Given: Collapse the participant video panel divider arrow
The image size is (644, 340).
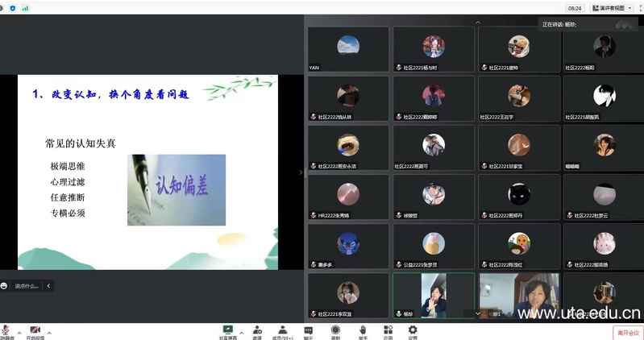Looking at the screenshot, I should pyautogui.click(x=301, y=172).
